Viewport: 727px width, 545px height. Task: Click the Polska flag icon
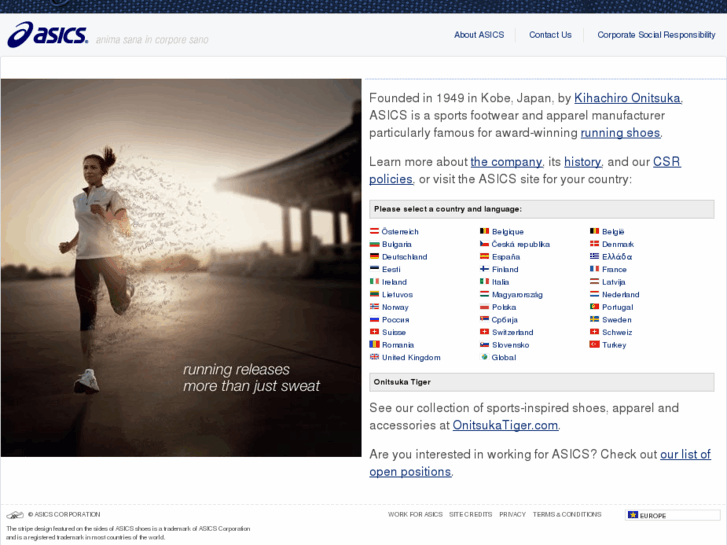tap(484, 307)
